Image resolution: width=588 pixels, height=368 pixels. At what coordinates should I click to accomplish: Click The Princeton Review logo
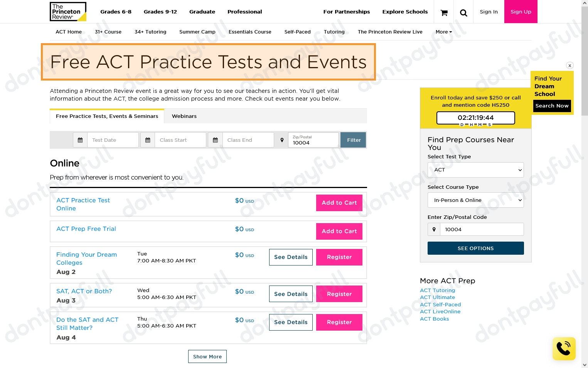(68, 12)
